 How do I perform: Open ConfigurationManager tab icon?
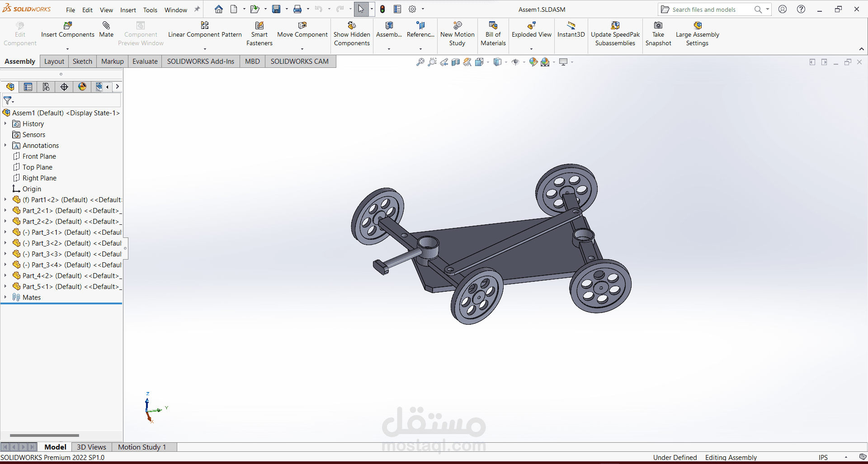[46, 86]
